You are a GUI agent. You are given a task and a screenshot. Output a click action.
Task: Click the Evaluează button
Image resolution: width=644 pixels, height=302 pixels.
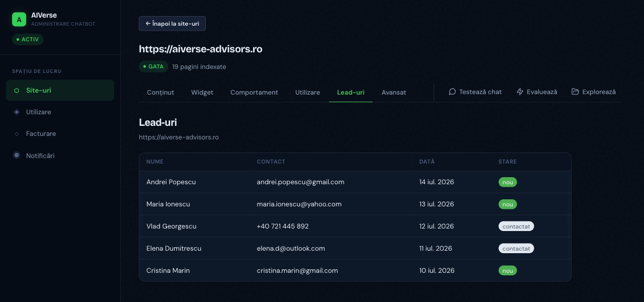[x=537, y=92]
